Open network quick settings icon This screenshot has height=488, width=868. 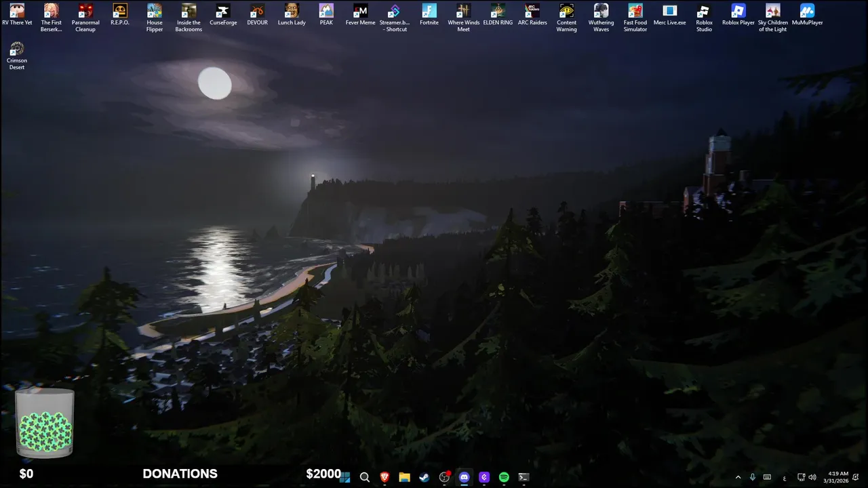click(x=801, y=477)
